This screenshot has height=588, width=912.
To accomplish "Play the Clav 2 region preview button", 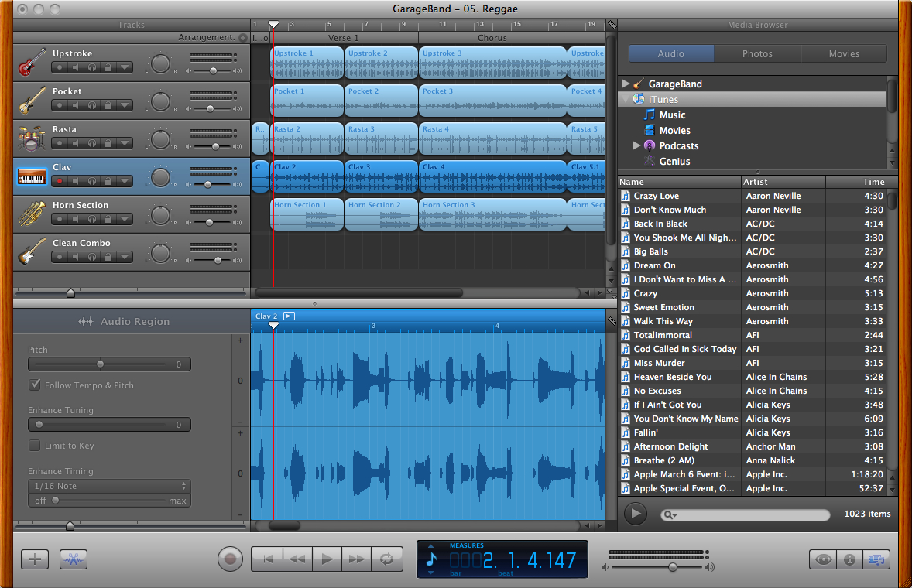I will (x=289, y=316).
